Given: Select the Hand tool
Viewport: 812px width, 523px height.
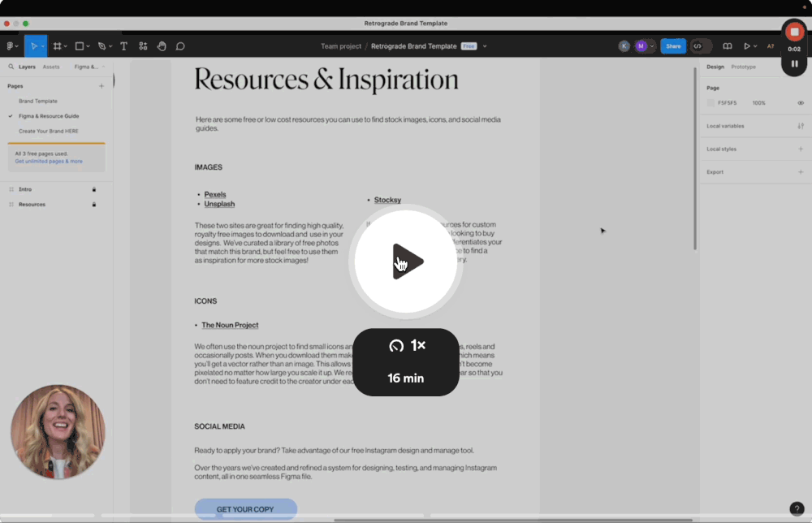Looking at the screenshot, I should tap(162, 46).
